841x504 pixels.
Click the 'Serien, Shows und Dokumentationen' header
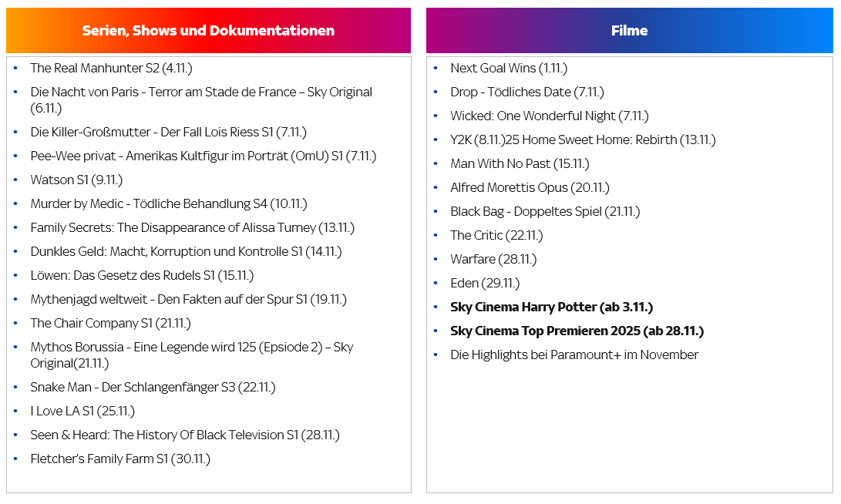[208, 31]
